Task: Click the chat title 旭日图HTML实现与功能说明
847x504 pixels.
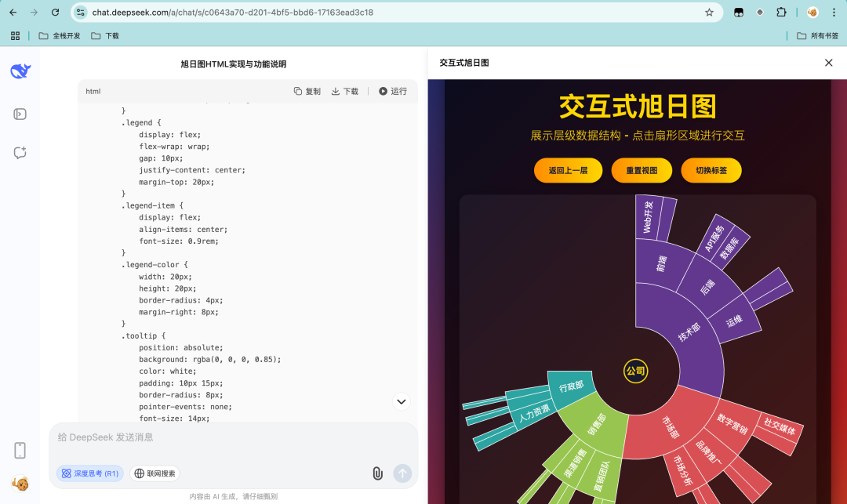Action: click(x=234, y=64)
